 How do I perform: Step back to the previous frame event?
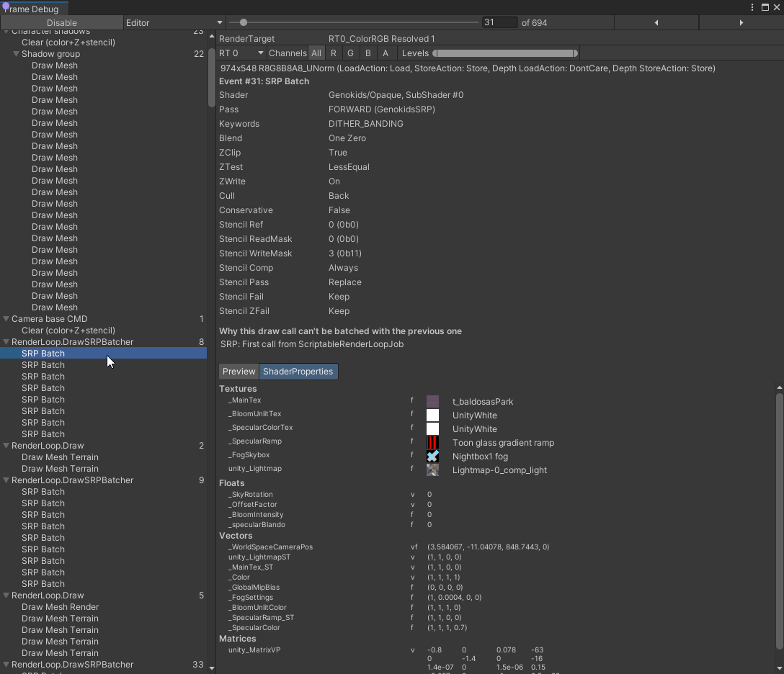pos(656,22)
